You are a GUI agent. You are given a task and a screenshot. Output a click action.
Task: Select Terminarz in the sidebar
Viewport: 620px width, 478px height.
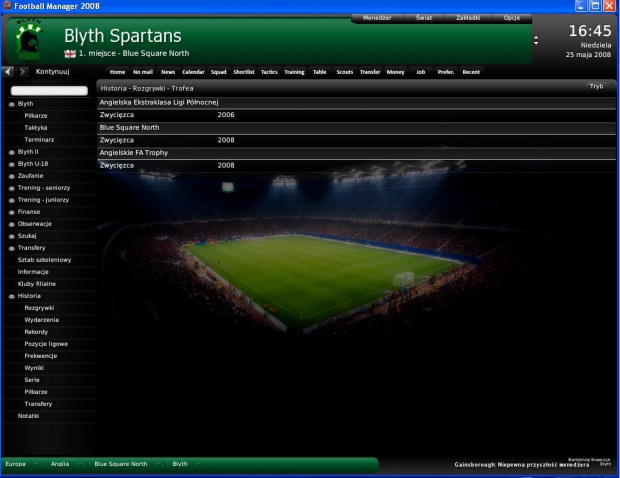click(x=39, y=140)
